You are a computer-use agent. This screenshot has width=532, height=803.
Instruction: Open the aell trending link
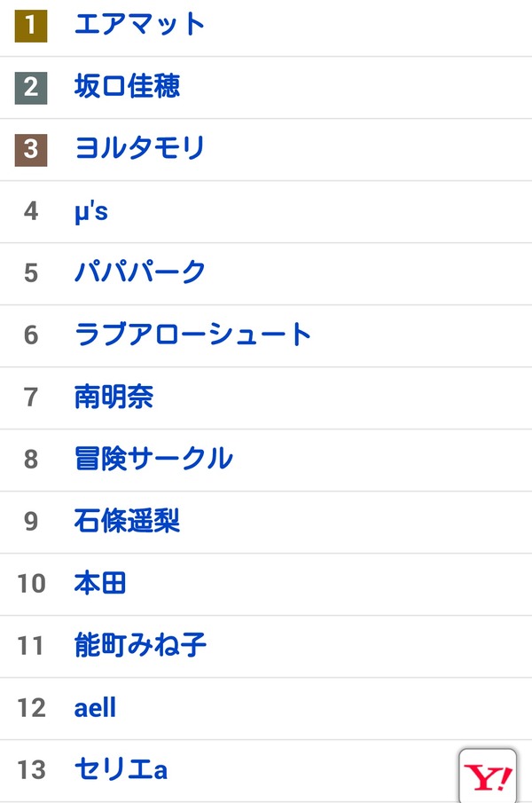pos(95,708)
